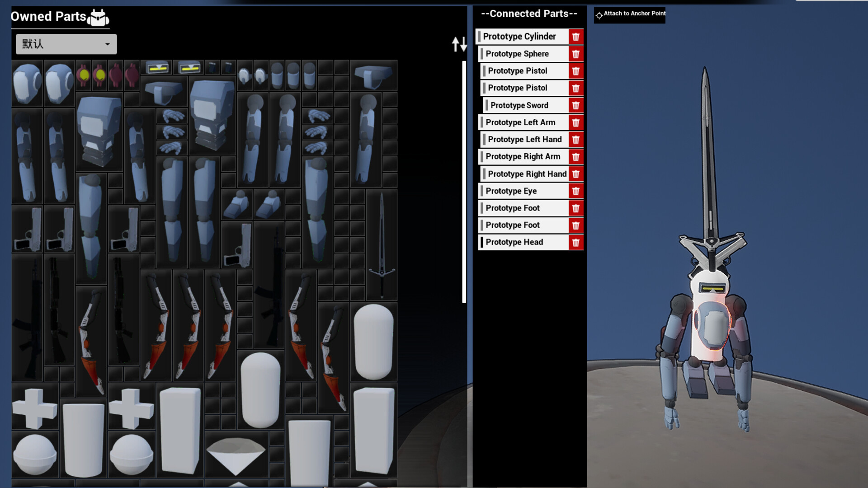868x488 pixels.
Task: Open the 默认 category dropdown
Action: [66, 44]
